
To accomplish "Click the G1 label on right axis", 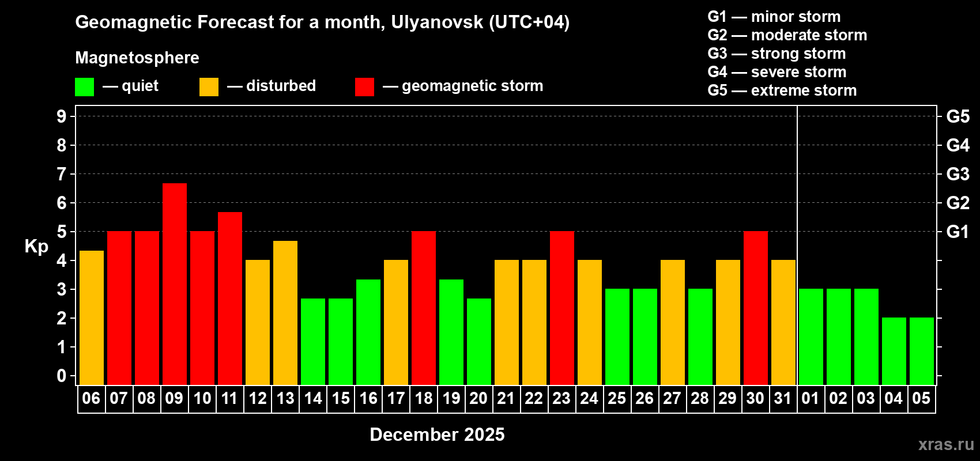I will (x=958, y=232).
